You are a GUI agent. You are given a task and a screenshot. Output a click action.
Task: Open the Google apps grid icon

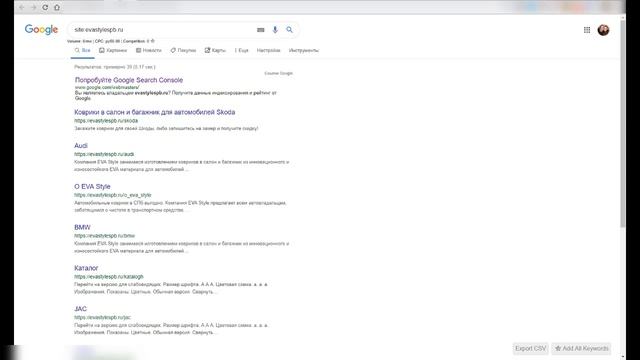(x=587, y=30)
